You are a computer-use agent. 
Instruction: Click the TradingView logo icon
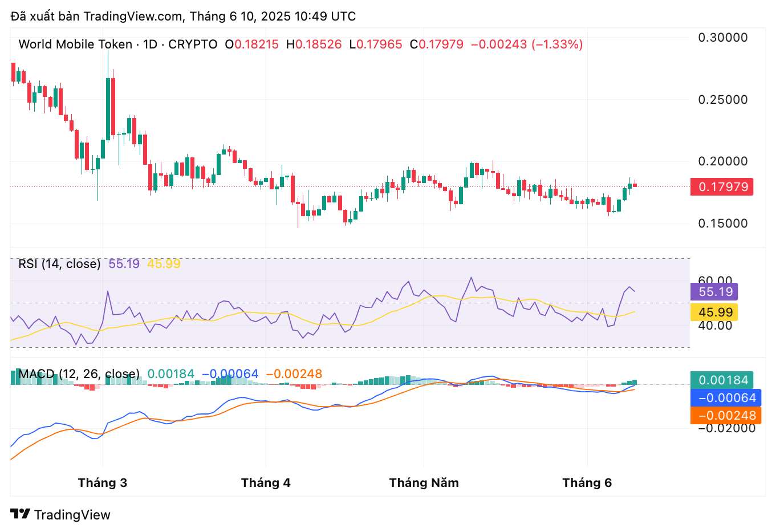point(21,514)
